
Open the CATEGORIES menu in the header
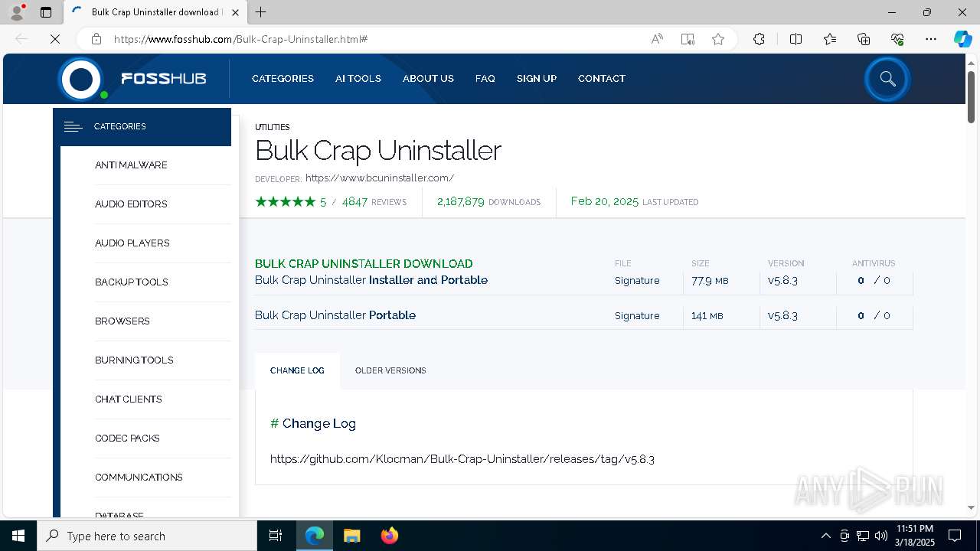tap(283, 79)
